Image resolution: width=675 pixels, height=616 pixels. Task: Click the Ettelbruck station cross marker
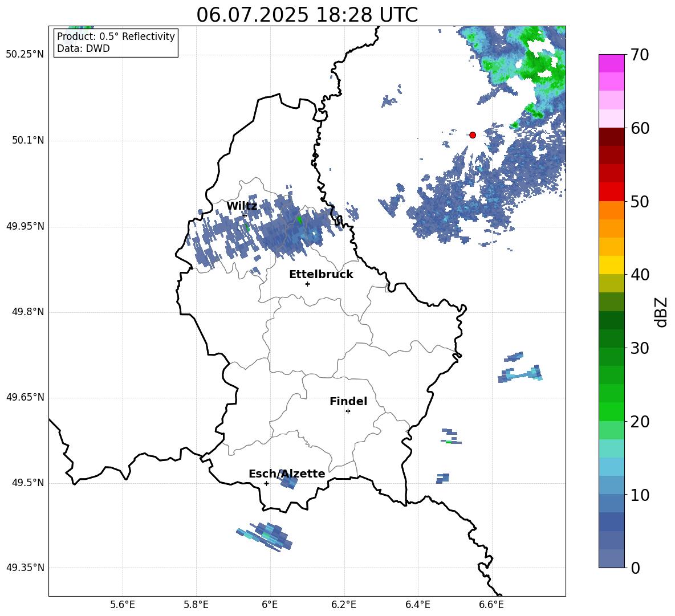[x=307, y=284]
